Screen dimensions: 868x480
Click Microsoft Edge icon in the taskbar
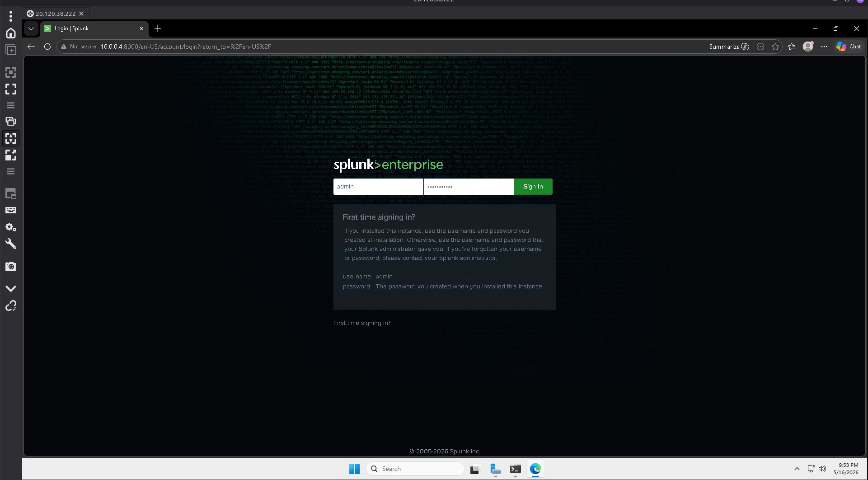[535, 469]
